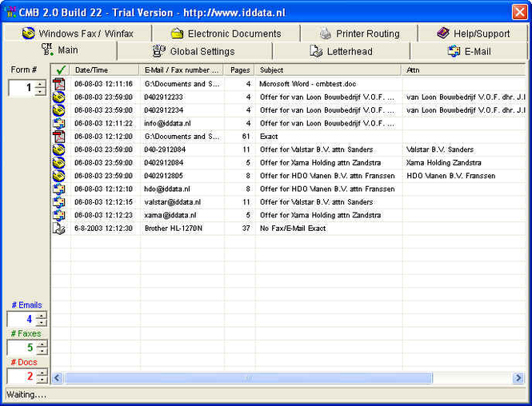Decrease the # Emails count
Image resolution: width=532 pixels, height=406 pixels.
click(42, 323)
